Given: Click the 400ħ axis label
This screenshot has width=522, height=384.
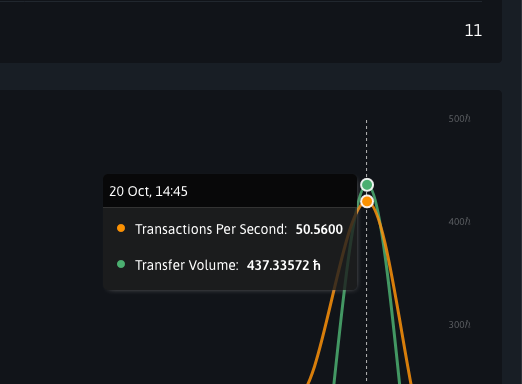Looking at the screenshot, I should tap(459, 222).
